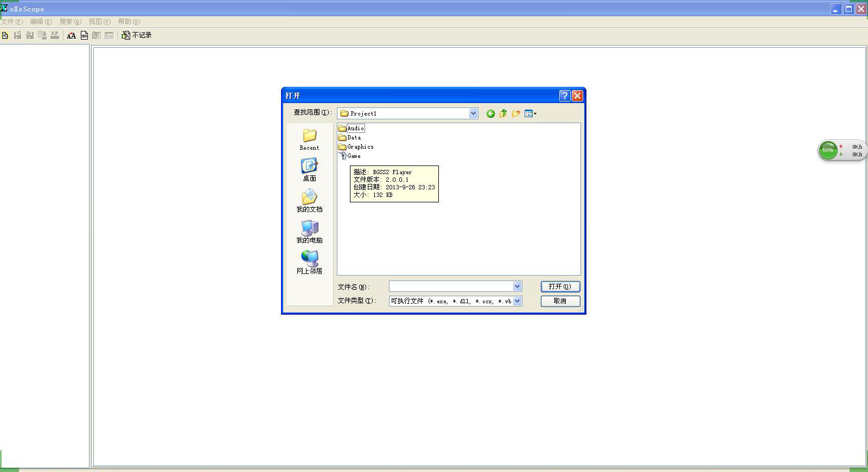Click the dialog help question mark button

point(565,95)
